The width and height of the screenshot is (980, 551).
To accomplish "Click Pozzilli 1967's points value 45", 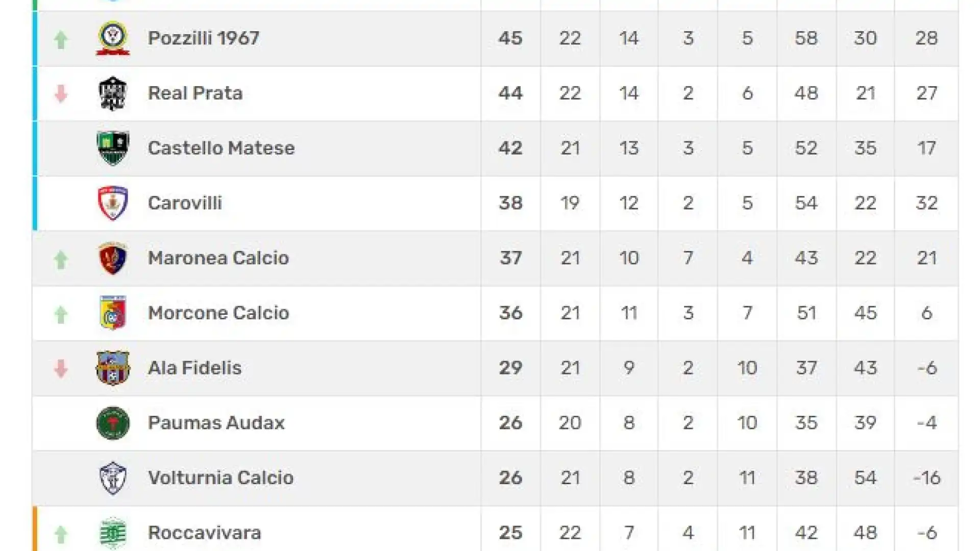I will tap(510, 38).
